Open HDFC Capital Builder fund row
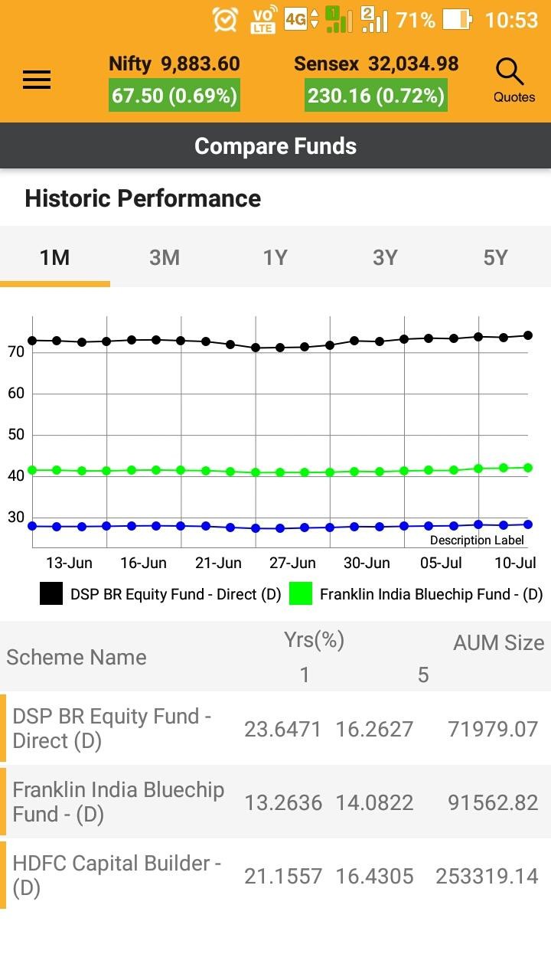 click(116, 875)
